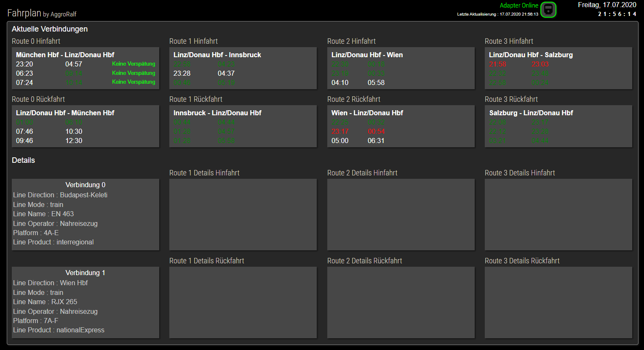Image resolution: width=644 pixels, height=350 pixels.
Task: Select Line Direction : Budapest-Keleti
Action: 60,195
